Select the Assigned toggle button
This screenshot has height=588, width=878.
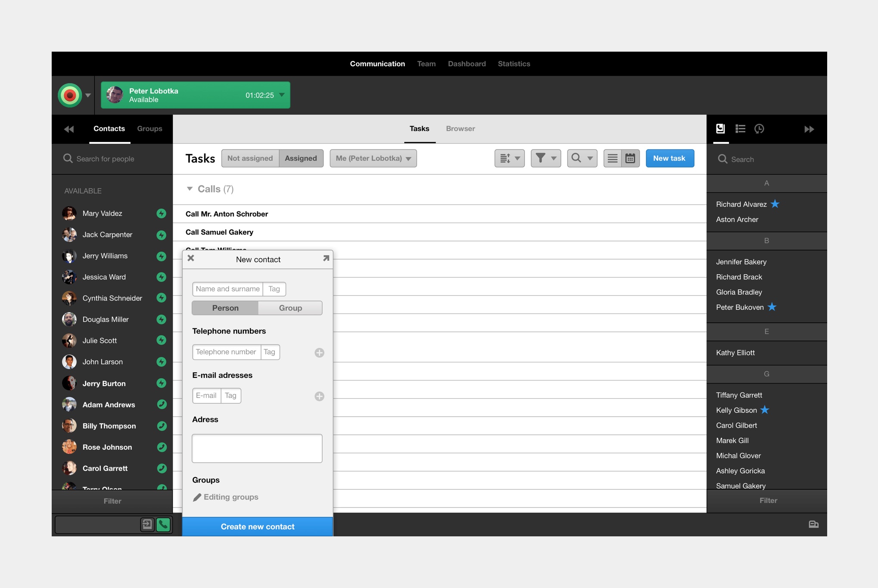click(x=301, y=158)
